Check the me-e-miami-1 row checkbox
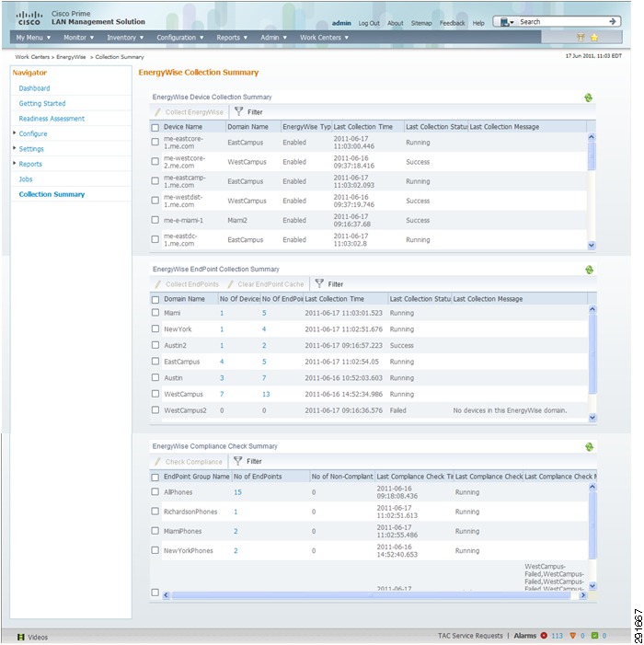 tap(155, 220)
